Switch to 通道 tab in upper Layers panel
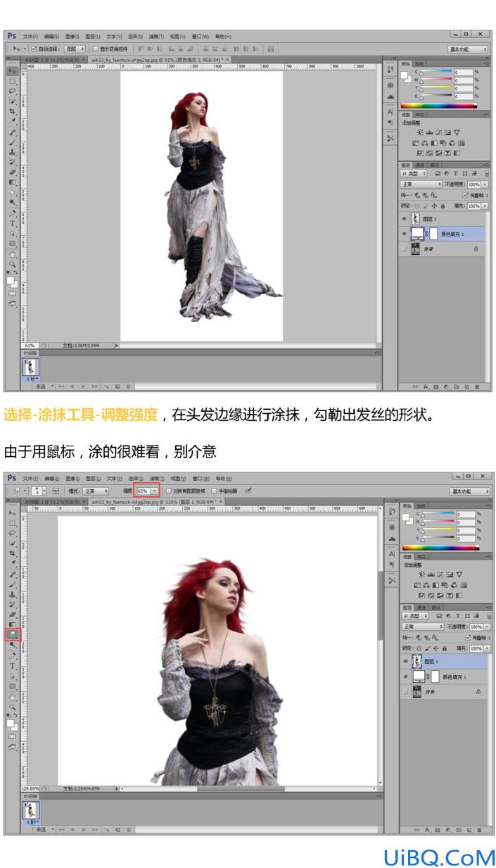The image size is (496, 868). tap(419, 165)
